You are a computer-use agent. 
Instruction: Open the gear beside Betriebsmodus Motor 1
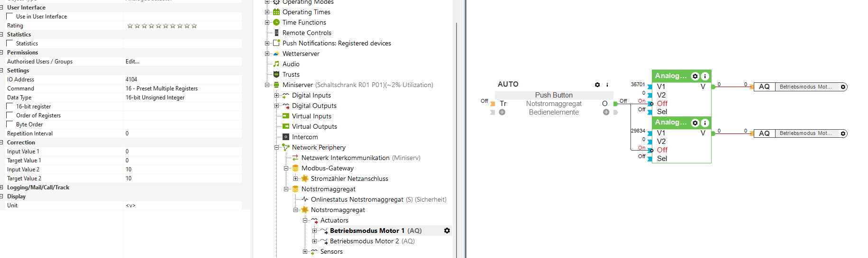(x=447, y=231)
